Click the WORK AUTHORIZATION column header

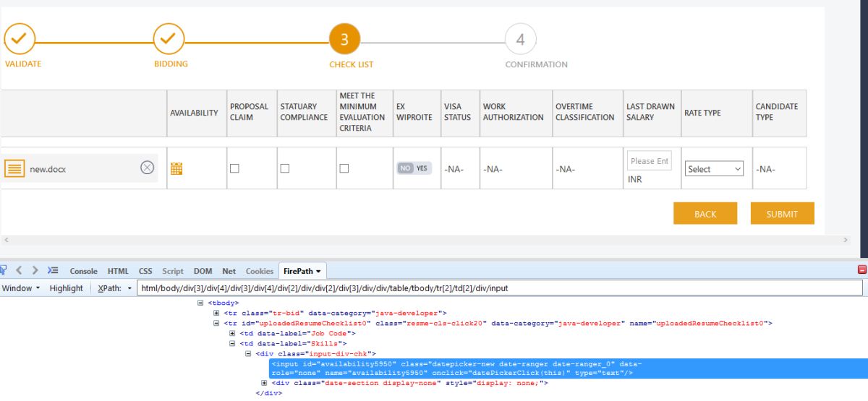point(514,112)
